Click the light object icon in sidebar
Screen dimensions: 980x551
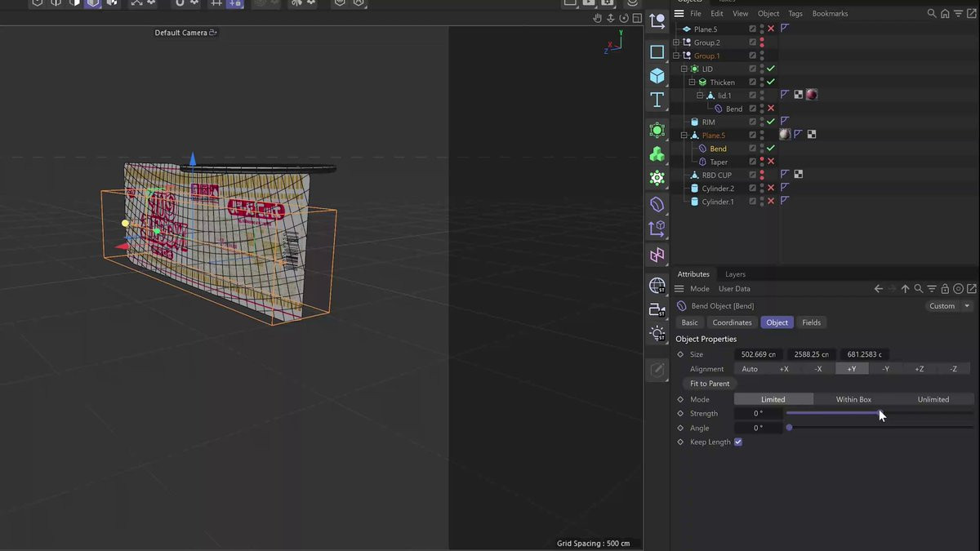(x=657, y=333)
